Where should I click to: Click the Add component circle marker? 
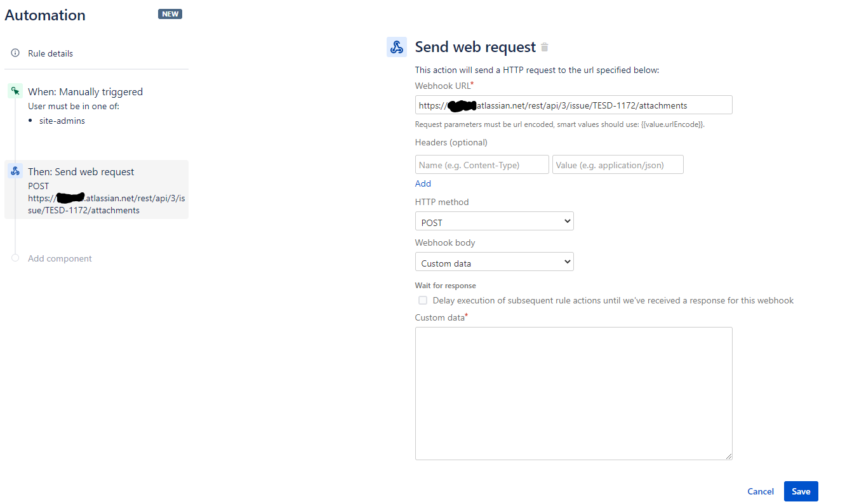[15, 258]
